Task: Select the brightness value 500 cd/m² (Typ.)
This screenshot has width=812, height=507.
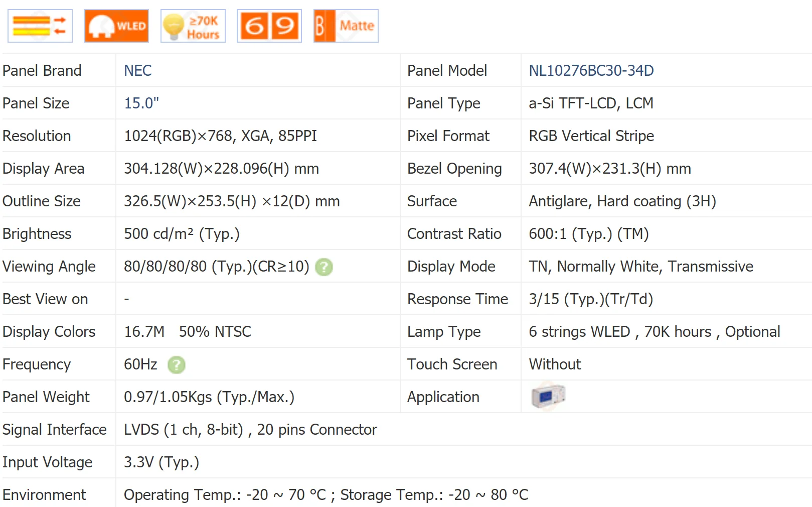Action: pyautogui.click(x=182, y=234)
